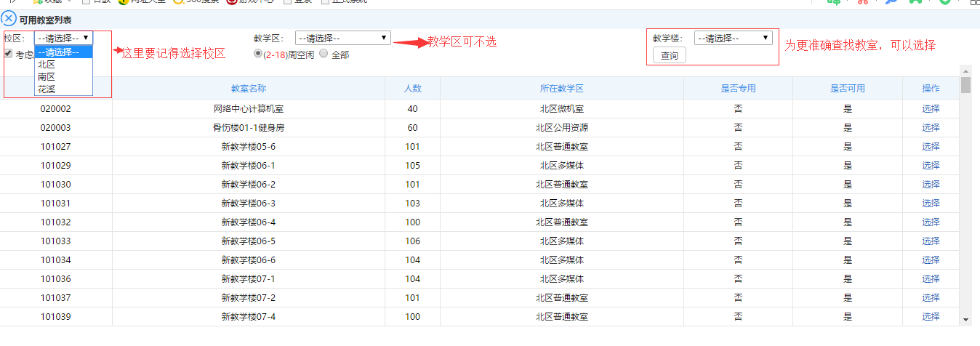Viewport: 980px width, 346px height.
Task: Collapse the open 校区 dropdown
Action: click(x=63, y=38)
